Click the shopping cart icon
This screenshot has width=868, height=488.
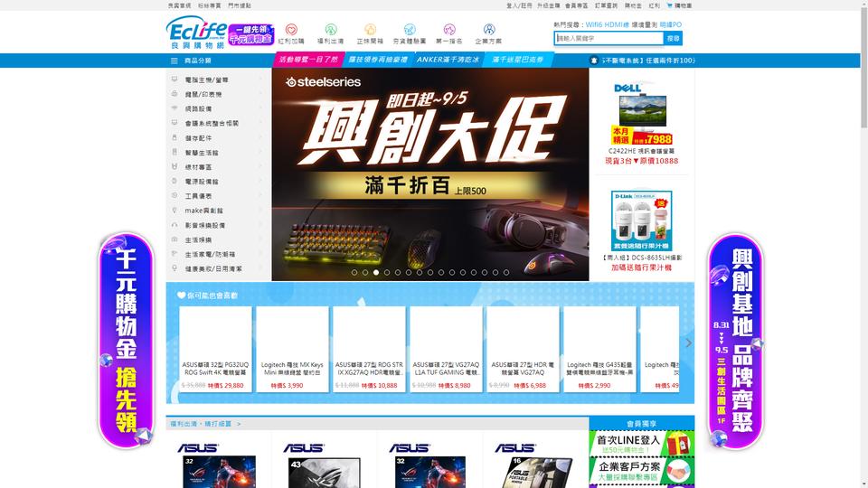[x=669, y=5]
